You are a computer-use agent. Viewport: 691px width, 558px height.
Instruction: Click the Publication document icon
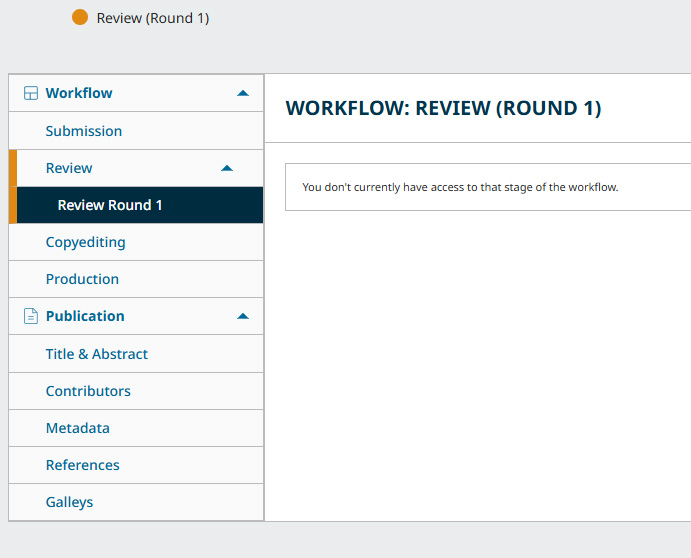tap(31, 316)
